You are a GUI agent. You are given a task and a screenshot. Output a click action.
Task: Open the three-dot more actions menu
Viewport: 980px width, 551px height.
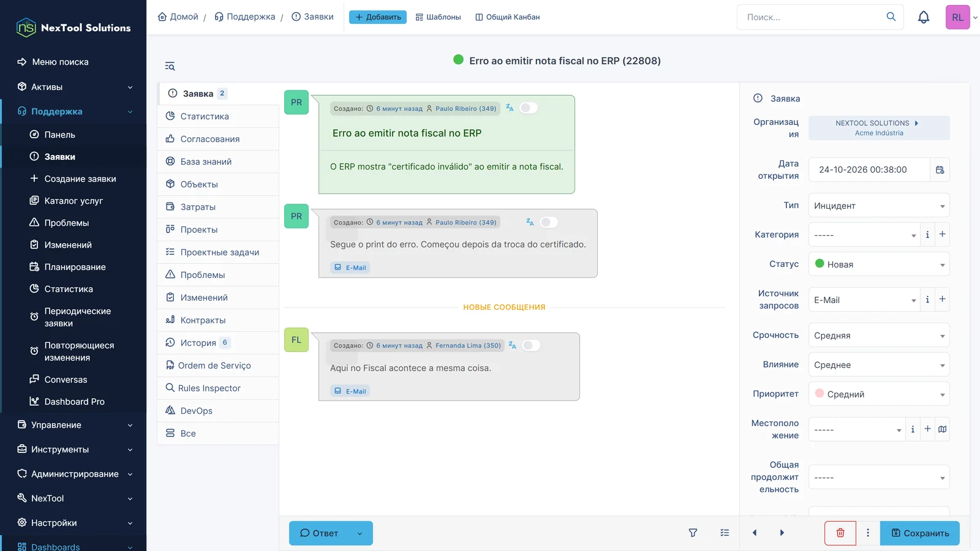point(868,533)
